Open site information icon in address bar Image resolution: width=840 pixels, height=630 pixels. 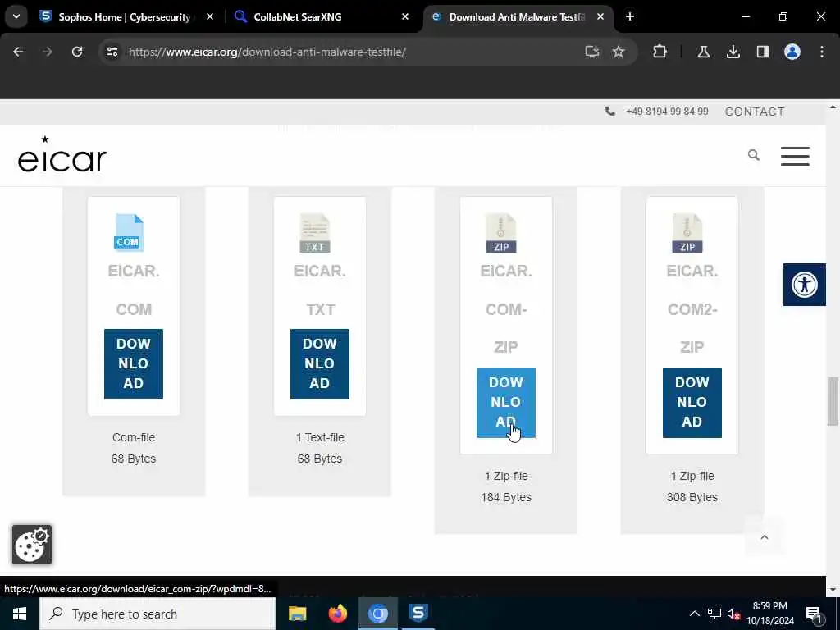point(112,52)
